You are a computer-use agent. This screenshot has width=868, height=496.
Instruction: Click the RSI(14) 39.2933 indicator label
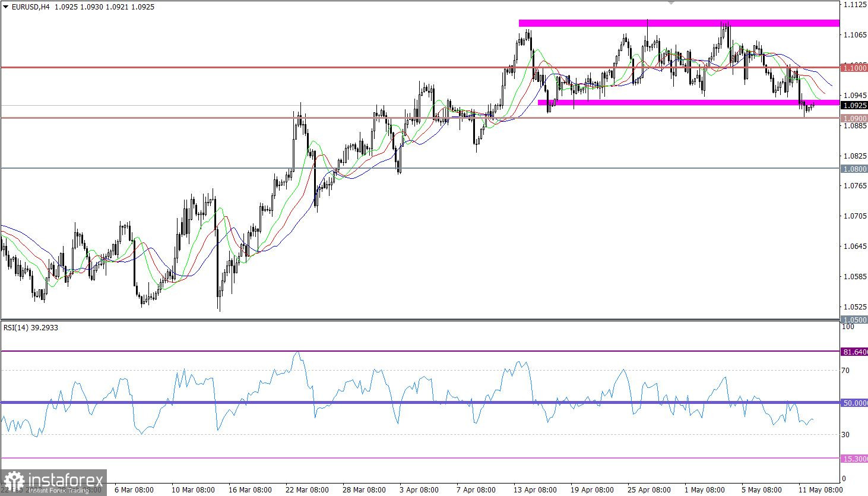coord(31,327)
